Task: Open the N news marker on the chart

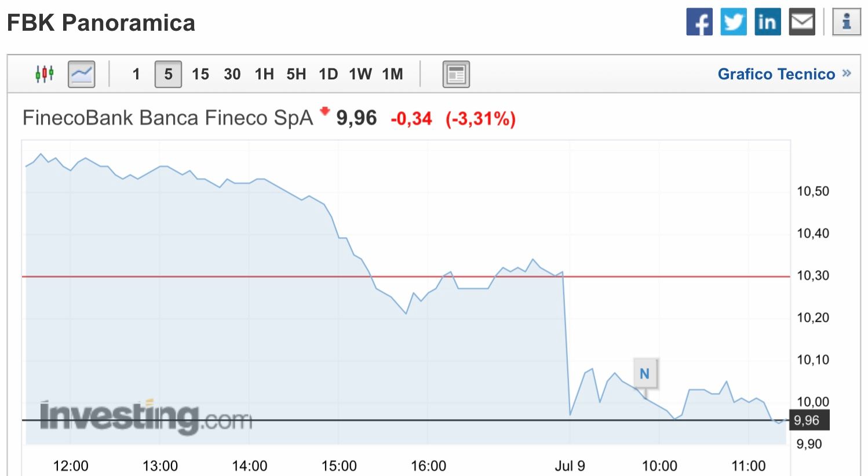Action: point(644,374)
